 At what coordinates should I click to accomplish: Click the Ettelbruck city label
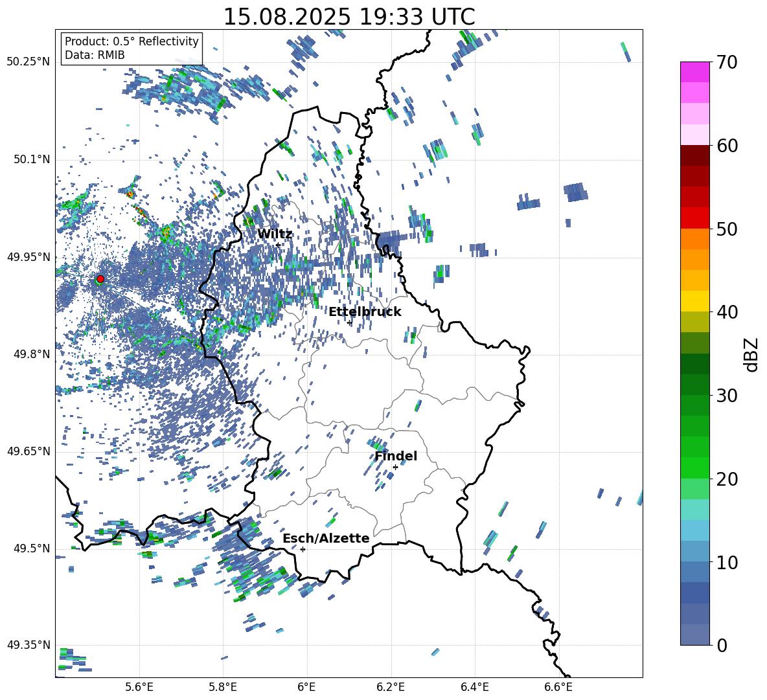coord(365,312)
